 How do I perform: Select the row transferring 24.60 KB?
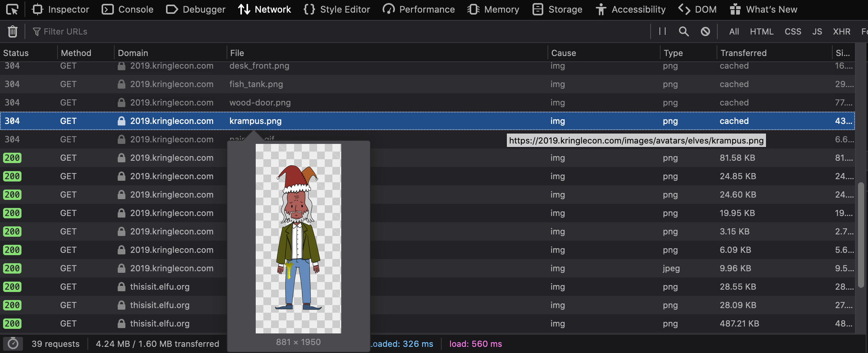(x=427, y=195)
